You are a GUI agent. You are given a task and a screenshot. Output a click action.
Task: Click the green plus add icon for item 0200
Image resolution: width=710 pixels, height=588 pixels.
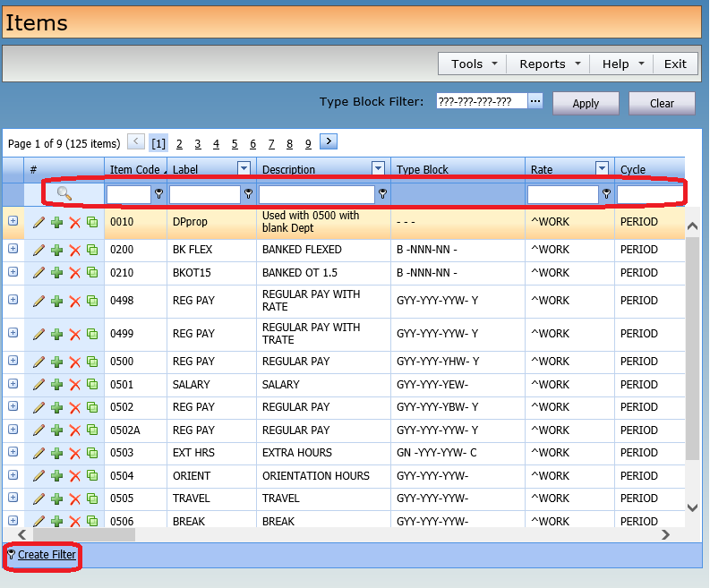coord(56,251)
